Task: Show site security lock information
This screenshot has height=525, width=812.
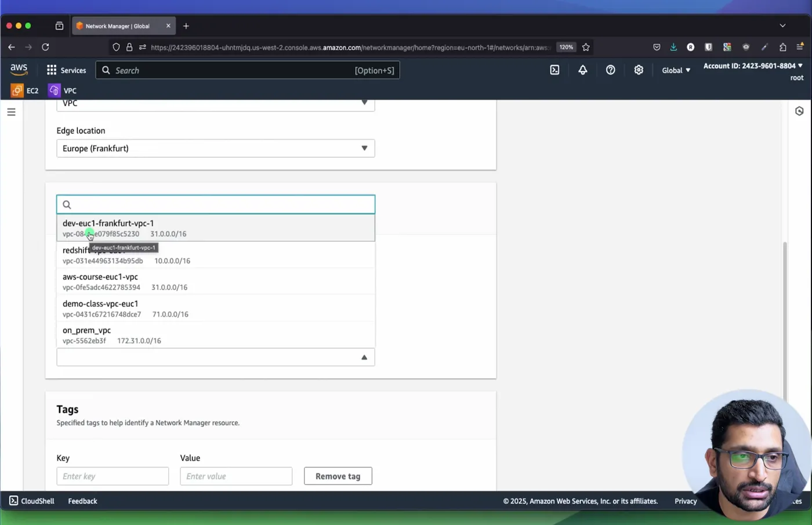Action: pyautogui.click(x=129, y=47)
